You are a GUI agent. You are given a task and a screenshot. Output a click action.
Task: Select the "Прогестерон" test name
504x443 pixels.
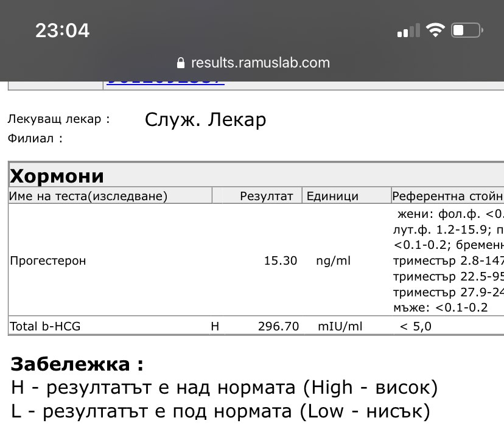[48, 260]
